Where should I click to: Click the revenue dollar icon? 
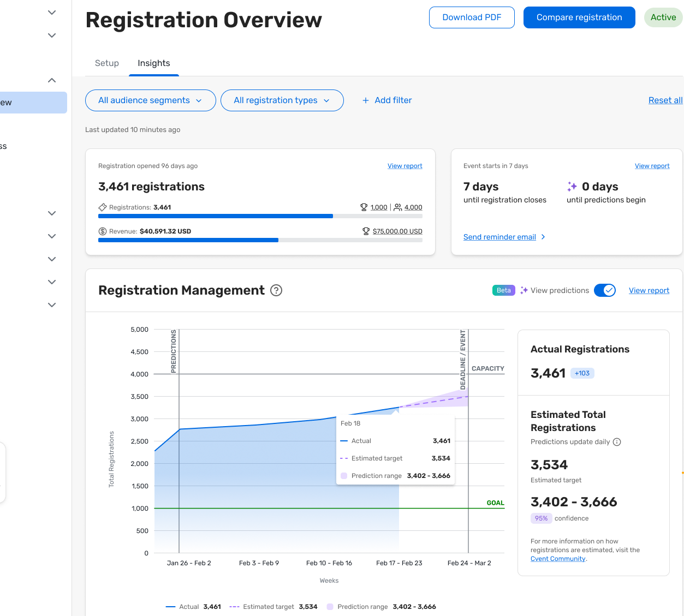[102, 231]
